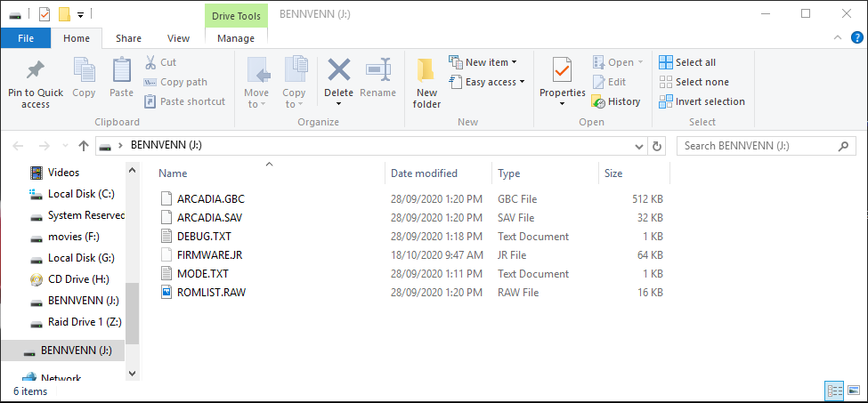Image resolution: width=868 pixels, height=403 pixels.
Task: Click the Help question mark icon
Action: [x=856, y=37]
